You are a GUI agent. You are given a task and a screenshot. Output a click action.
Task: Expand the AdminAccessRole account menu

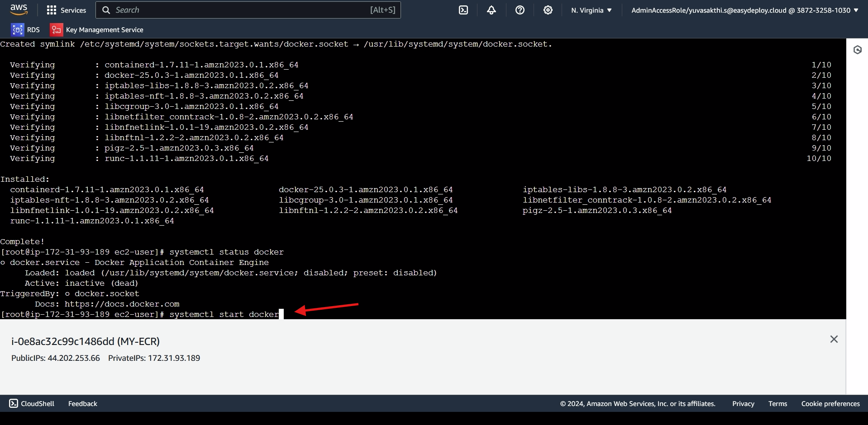pos(745,10)
